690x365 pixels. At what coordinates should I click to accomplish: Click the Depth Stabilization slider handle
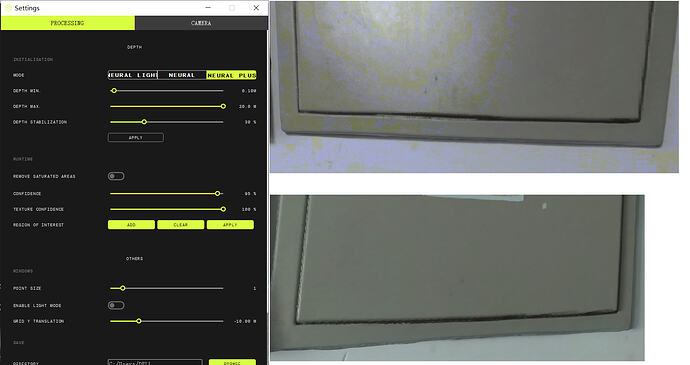pos(144,122)
